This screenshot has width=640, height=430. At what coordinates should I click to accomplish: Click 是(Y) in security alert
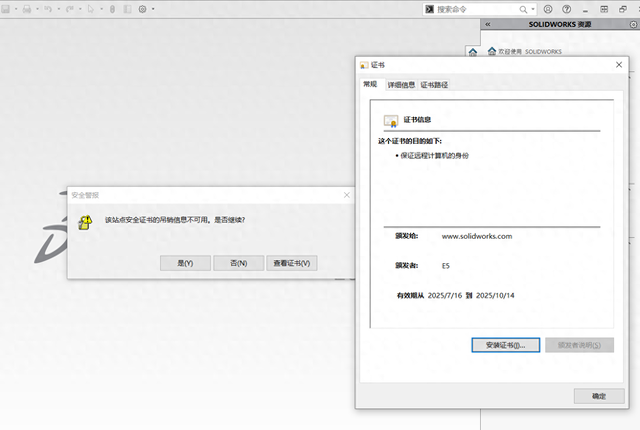(185, 263)
